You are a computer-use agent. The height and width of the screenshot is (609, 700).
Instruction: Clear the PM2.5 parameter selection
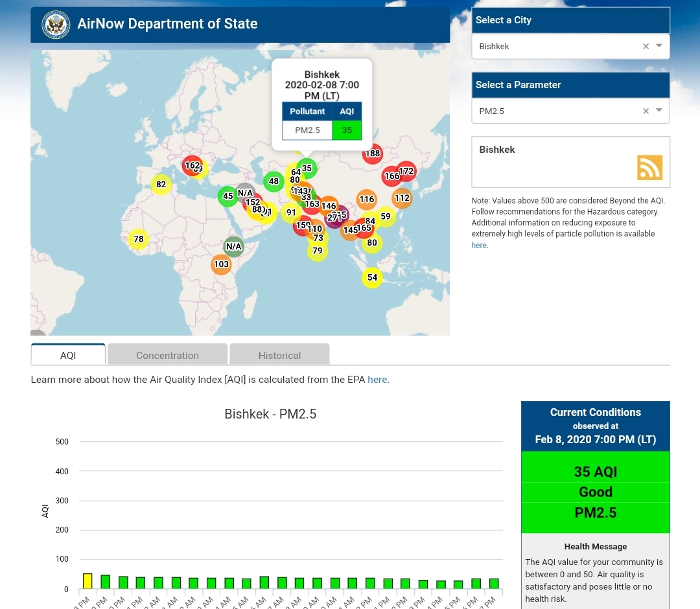(x=646, y=111)
